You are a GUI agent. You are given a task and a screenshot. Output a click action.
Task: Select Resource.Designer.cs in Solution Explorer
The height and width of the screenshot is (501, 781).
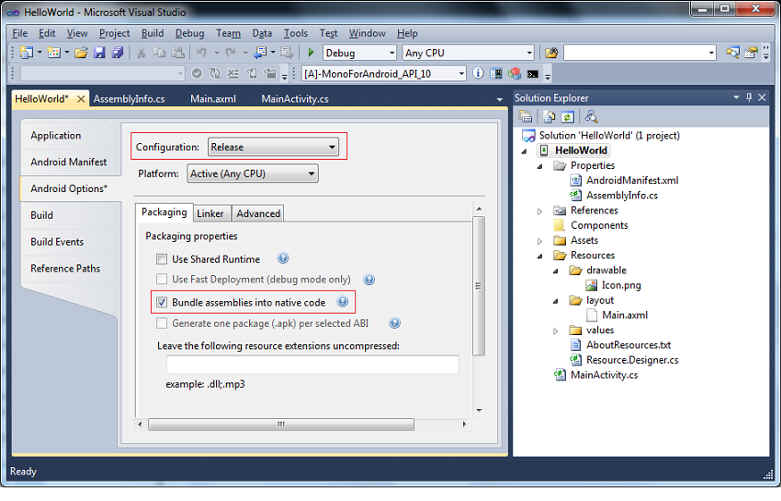point(632,360)
